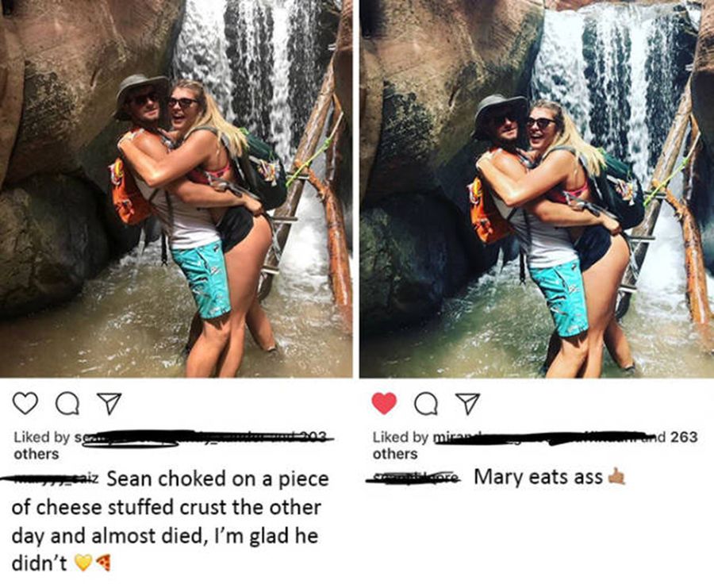Image resolution: width=714 pixels, height=588 pixels.
Task: Open the waterfall photo above the Sean caption
Action: pos(176,188)
